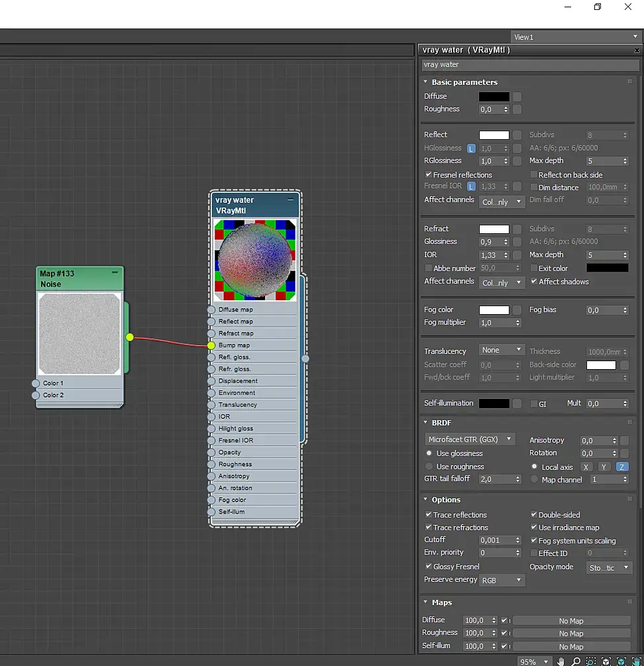Viewport: 644px width, 666px height.
Task: Click the Opacity input socket
Action: 211,453
